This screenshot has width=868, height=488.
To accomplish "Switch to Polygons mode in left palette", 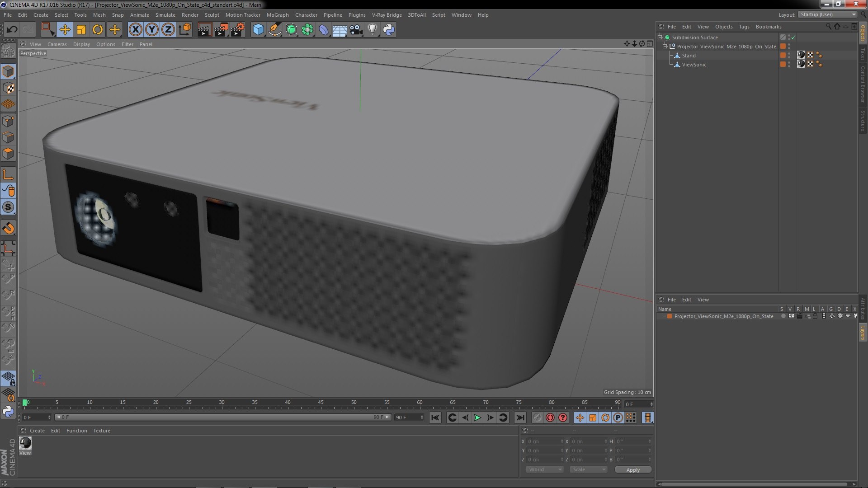I will point(8,154).
